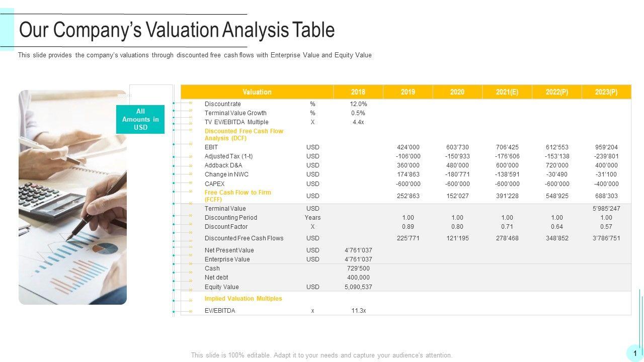Select the 2018 column header

pos(358,92)
